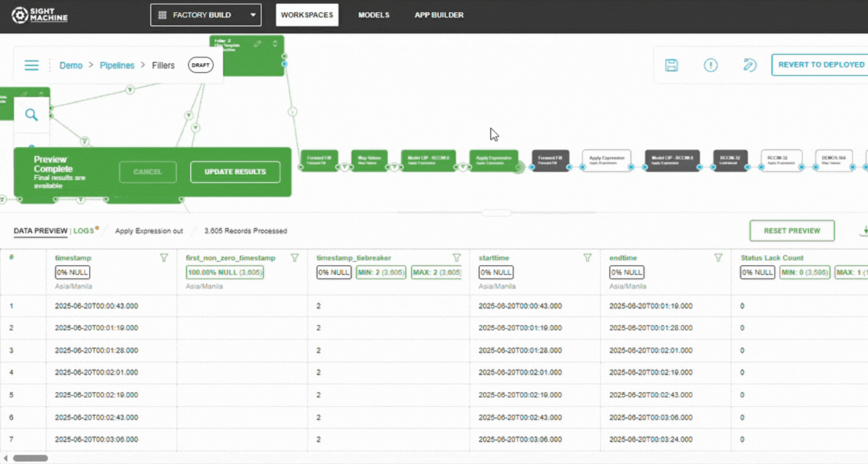
Task: Click the horizontal scrollbar thumb under the table
Action: pos(30,458)
